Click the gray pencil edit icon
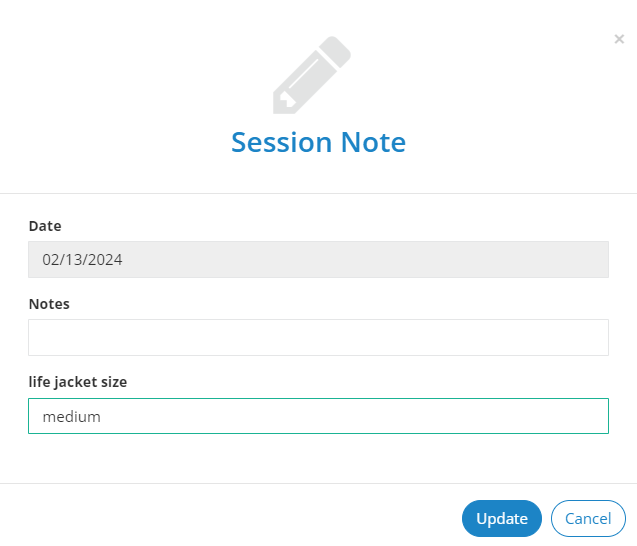Screen dimensions: 637x546 pyautogui.click(x=312, y=75)
